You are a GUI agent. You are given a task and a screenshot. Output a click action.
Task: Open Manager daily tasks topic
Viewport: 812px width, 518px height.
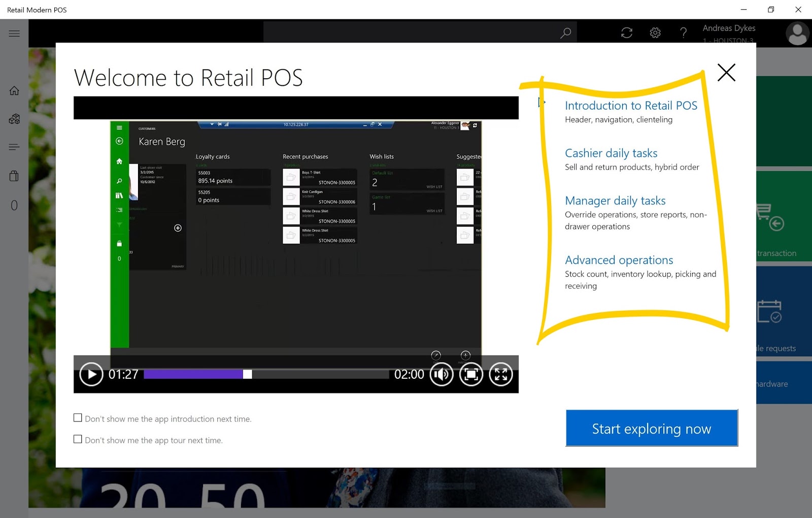coord(615,201)
